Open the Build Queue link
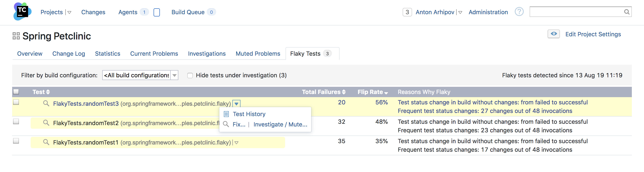The height and width of the screenshot is (172, 644). [x=188, y=12]
